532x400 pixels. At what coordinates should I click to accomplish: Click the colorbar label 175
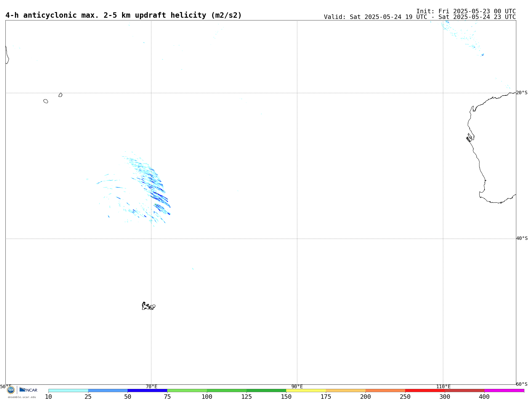[326, 397]
